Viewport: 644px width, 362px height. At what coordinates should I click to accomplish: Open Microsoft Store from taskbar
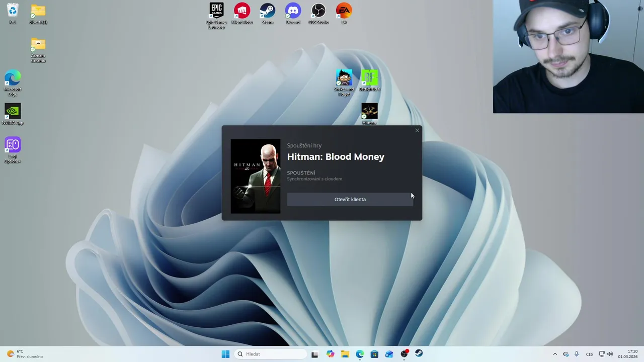[374, 354]
